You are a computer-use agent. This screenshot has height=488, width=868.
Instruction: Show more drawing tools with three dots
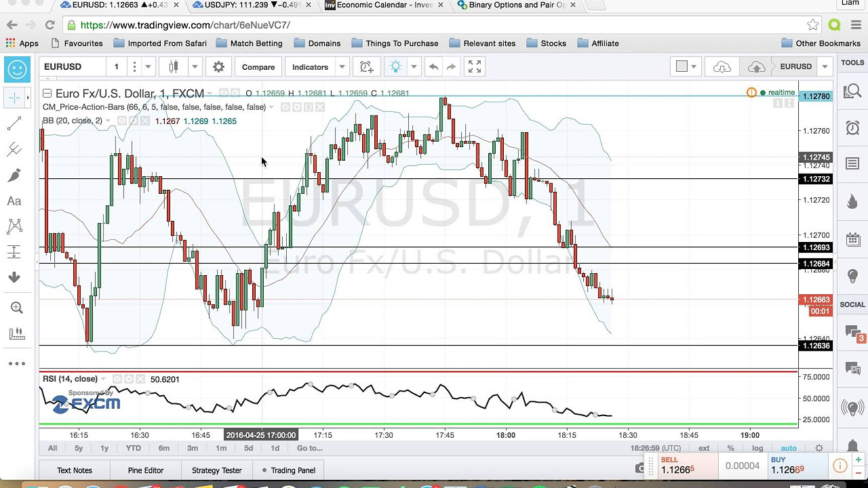coord(16,363)
